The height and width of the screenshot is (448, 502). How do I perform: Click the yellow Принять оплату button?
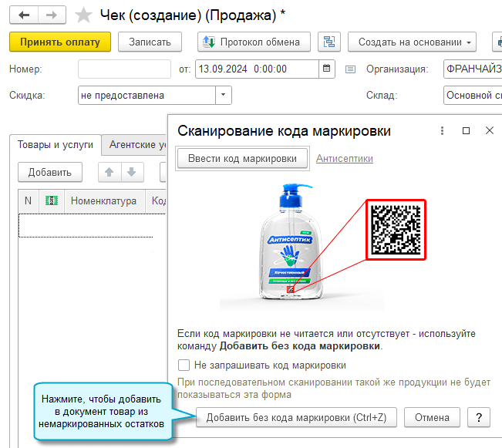[x=60, y=42]
